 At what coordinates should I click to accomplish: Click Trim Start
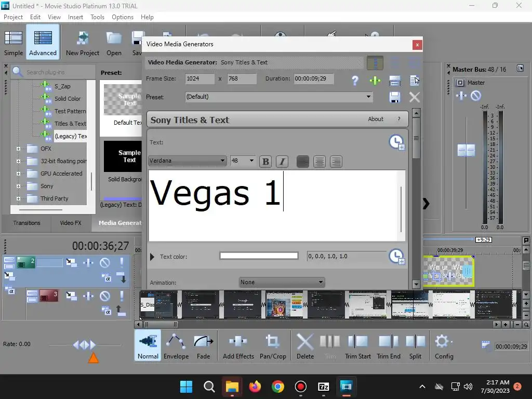(x=357, y=345)
